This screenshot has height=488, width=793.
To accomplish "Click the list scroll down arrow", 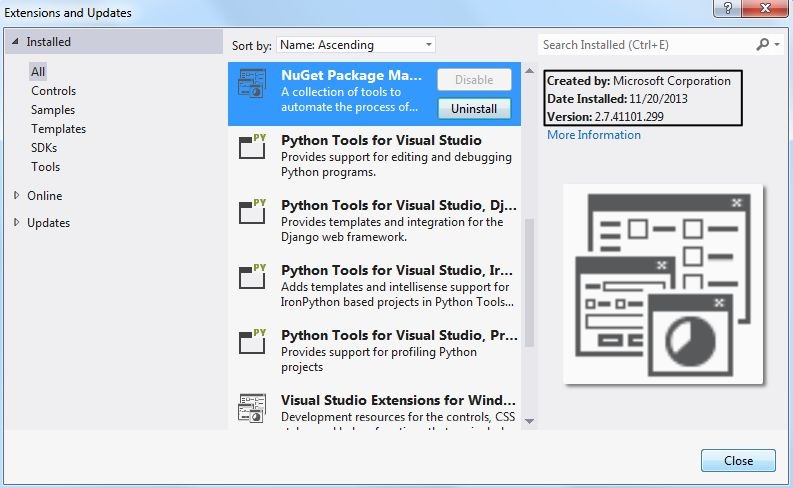I will pos(530,421).
